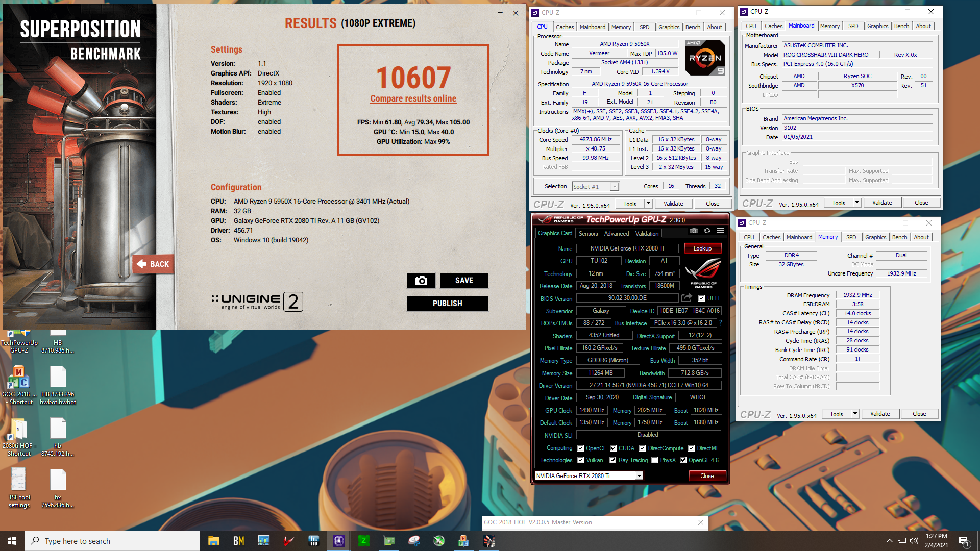Toggle the CUDA checkbox
Viewport: 980px width, 551px height.
coord(613,448)
